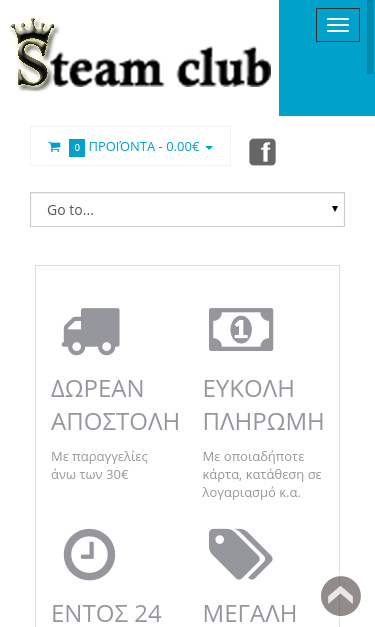
Task: Click the Steam club logo
Action: point(141,54)
